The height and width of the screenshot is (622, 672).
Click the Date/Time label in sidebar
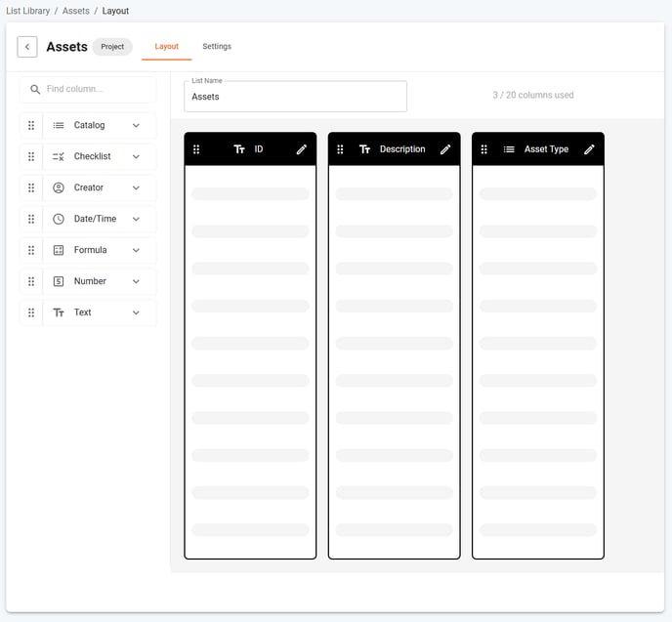[x=95, y=220]
